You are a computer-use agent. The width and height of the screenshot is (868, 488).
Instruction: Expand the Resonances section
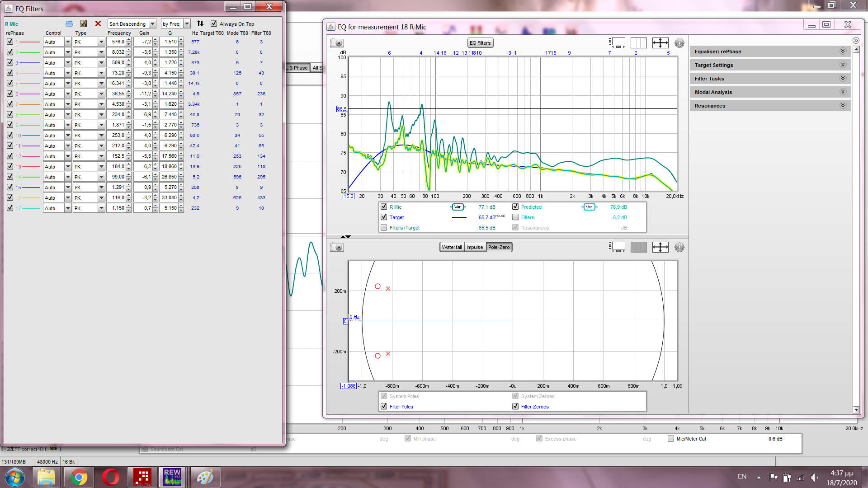point(770,106)
